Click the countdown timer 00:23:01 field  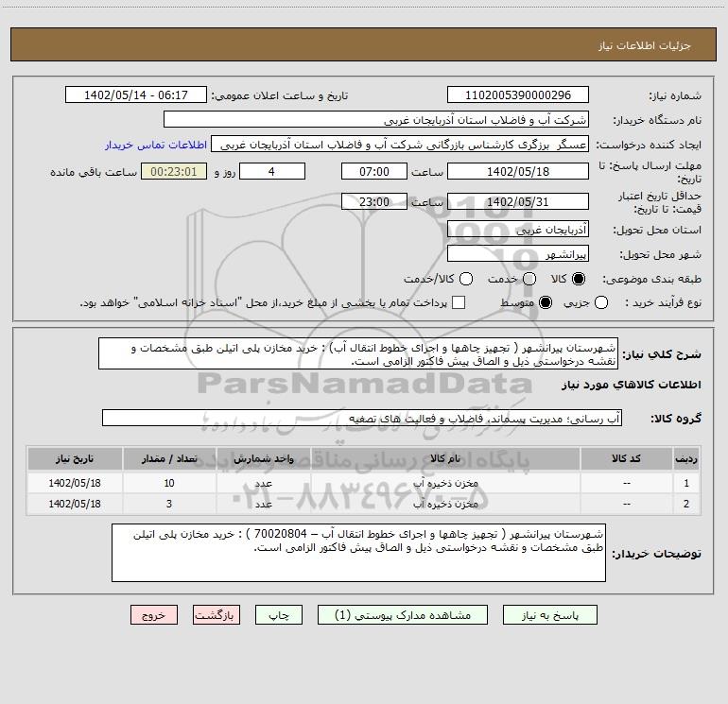click(x=174, y=171)
